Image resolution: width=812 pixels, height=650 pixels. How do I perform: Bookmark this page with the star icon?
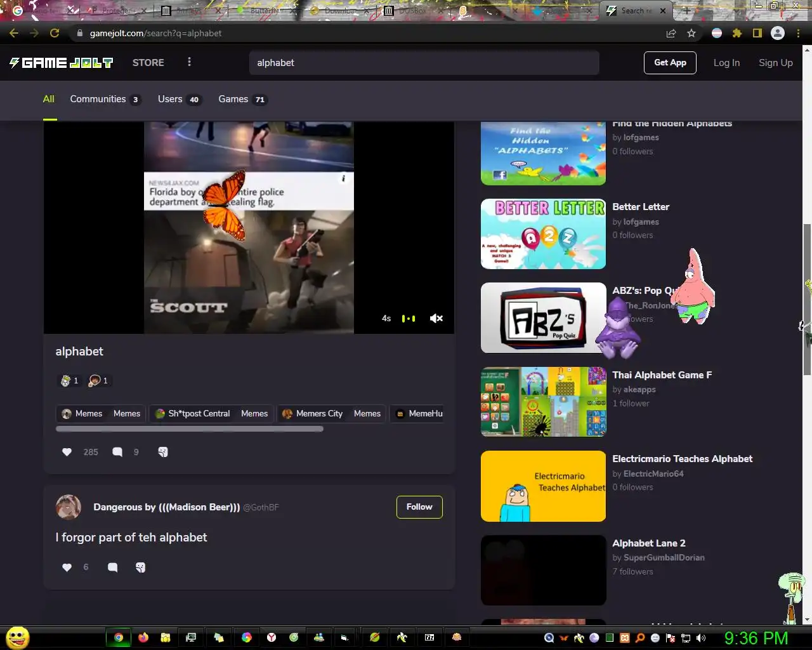tap(691, 33)
